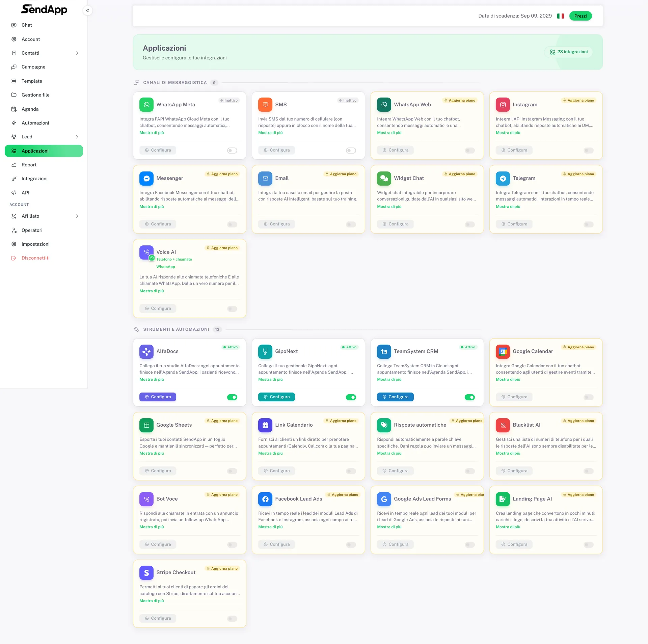The height and width of the screenshot is (644, 648).
Task: Click the Italian flag language icon
Action: (x=561, y=16)
